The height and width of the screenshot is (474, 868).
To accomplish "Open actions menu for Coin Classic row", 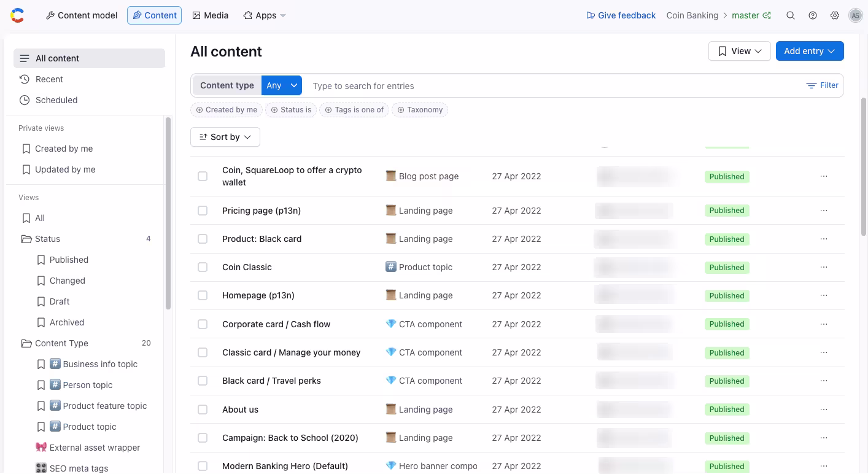I will [824, 267].
